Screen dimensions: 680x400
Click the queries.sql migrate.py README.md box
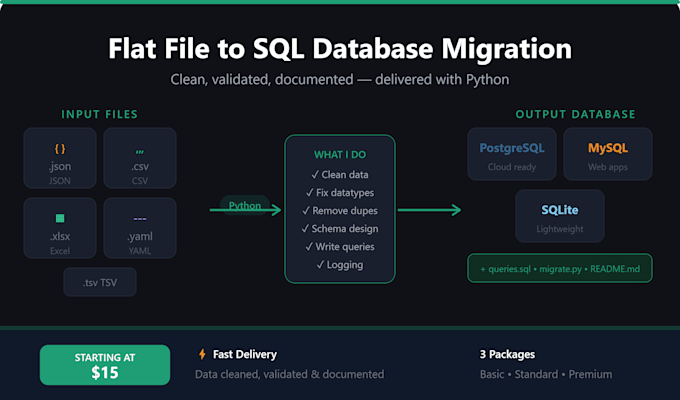click(x=559, y=269)
